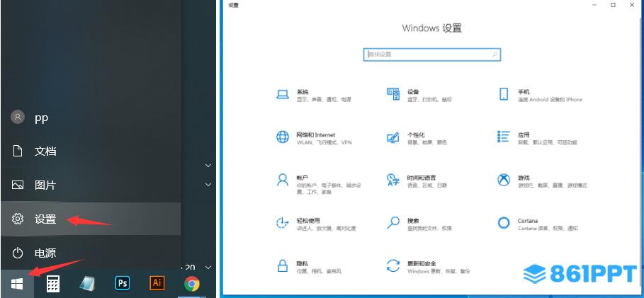Open the 设备 settings icon
The width and height of the screenshot is (644, 298).
[393, 94]
